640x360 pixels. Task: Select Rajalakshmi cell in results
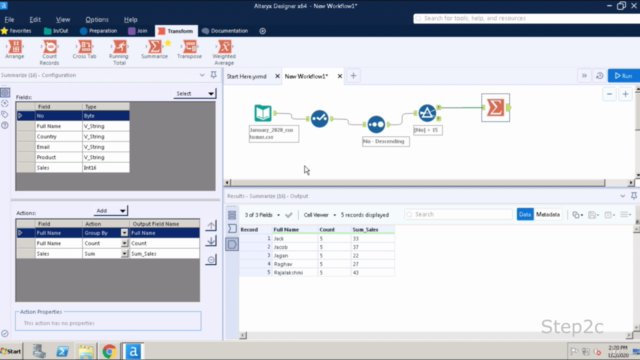coord(295,273)
